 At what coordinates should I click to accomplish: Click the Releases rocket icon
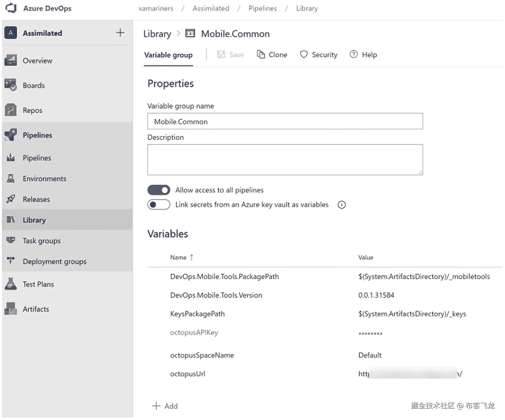point(11,199)
